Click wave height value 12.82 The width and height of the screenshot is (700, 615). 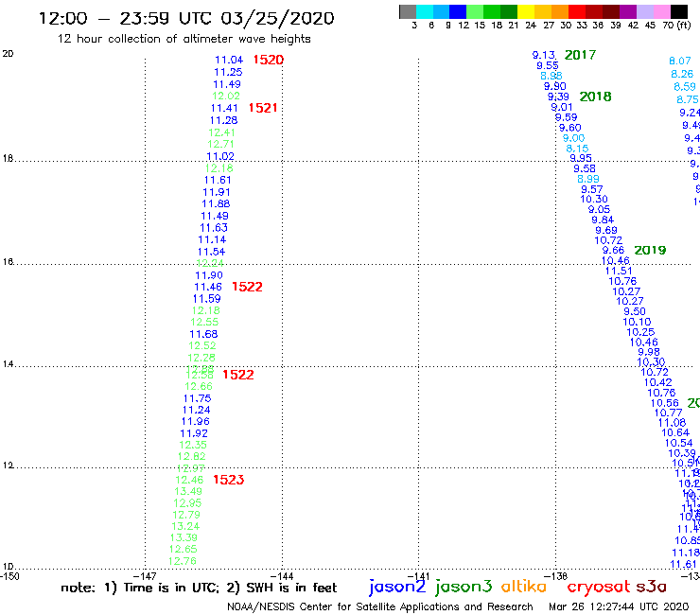(x=191, y=456)
